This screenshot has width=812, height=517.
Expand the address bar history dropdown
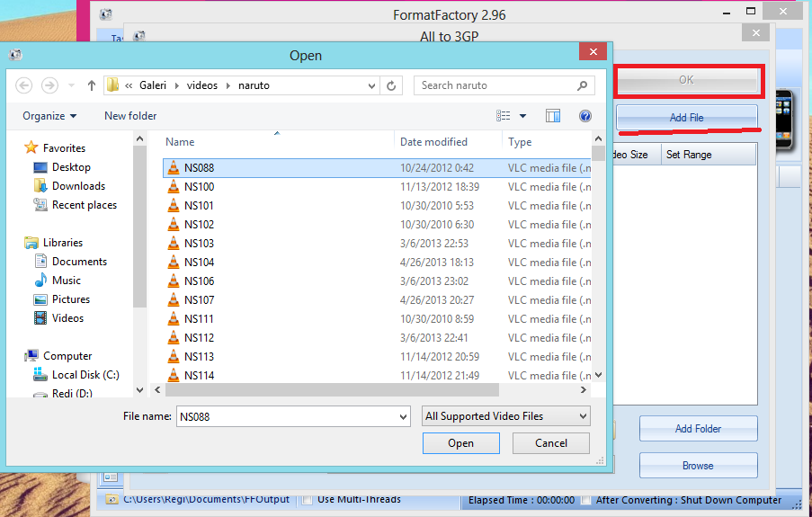point(371,85)
